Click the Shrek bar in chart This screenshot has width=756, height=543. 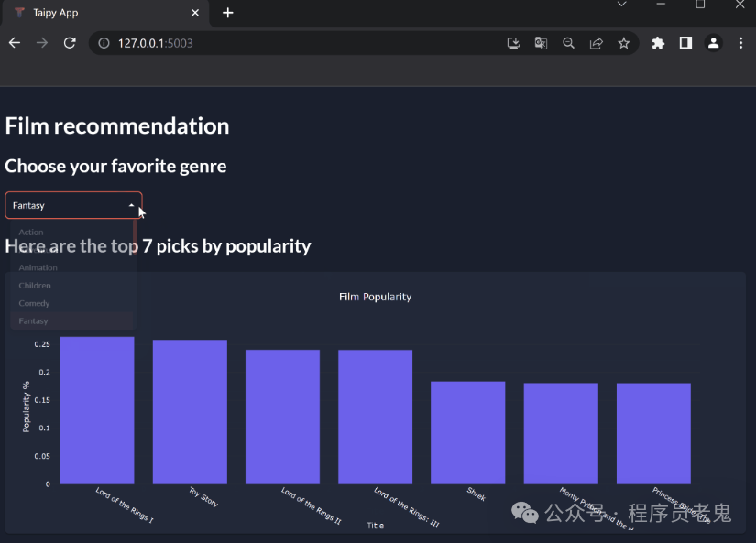point(467,433)
